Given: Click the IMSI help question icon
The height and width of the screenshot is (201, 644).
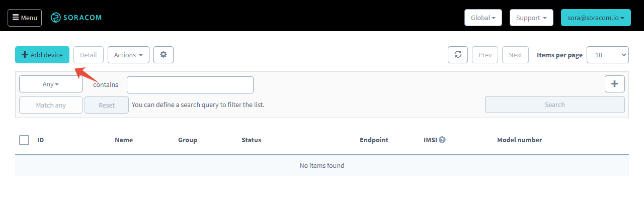Looking at the screenshot, I should tap(442, 140).
